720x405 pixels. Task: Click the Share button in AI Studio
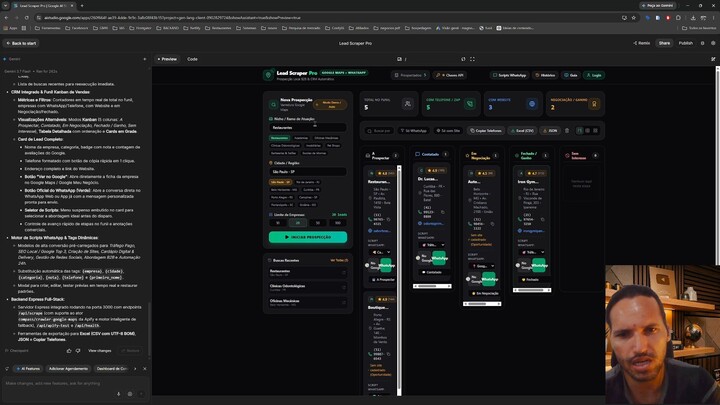pos(664,43)
